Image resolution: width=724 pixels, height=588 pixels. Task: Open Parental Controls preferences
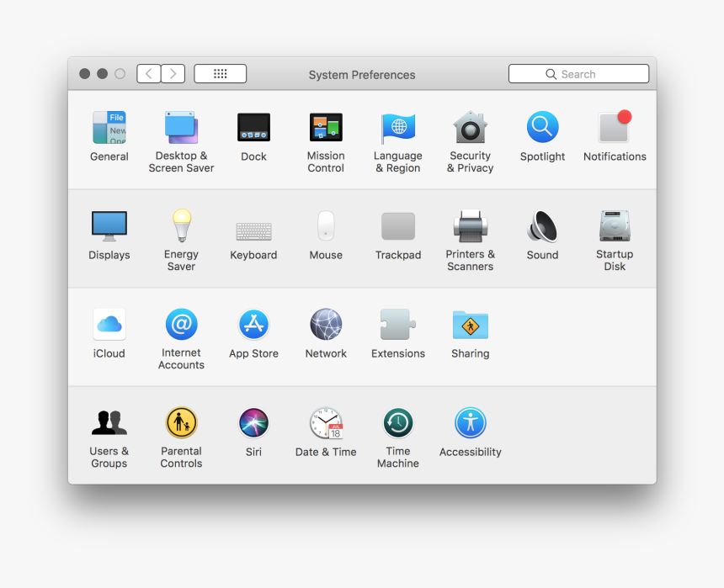pos(181,423)
